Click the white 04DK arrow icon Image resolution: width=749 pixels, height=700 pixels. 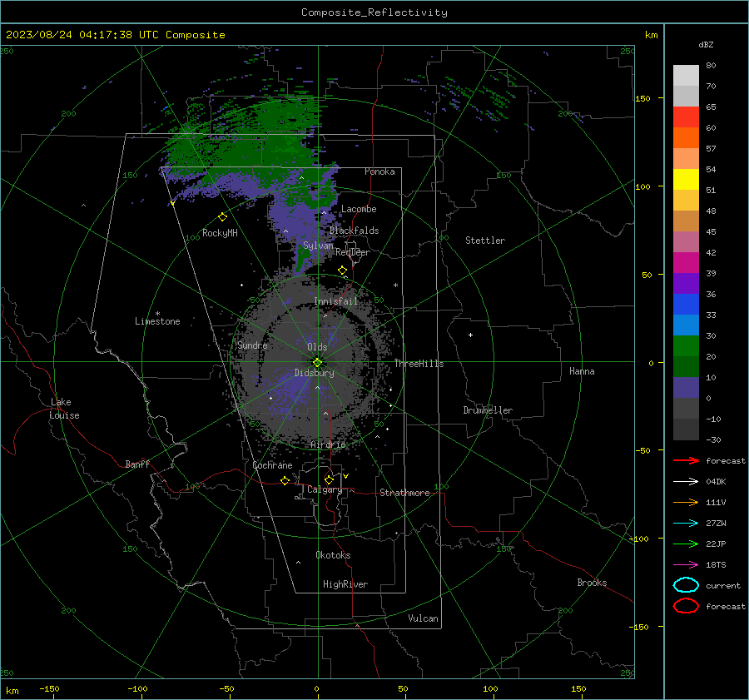(x=686, y=482)
